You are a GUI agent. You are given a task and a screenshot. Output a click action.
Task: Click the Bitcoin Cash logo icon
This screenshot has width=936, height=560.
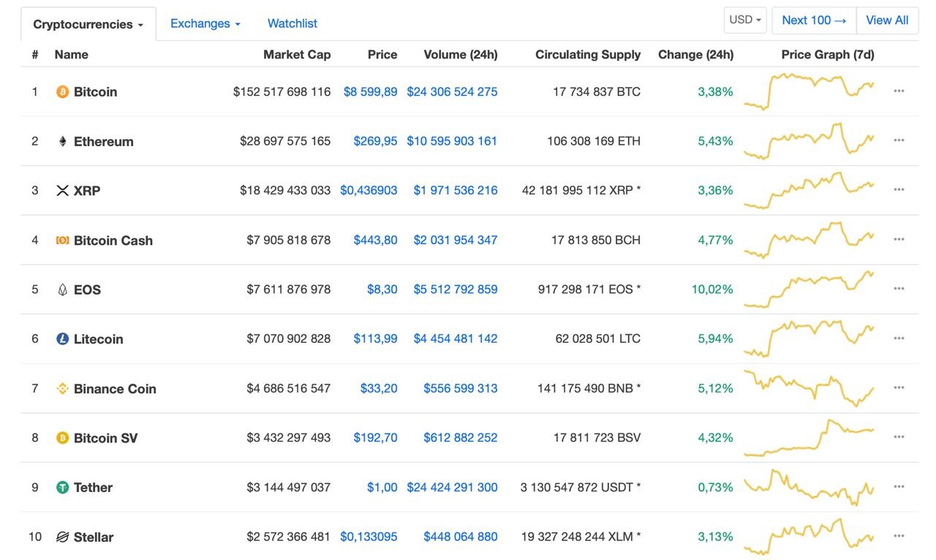[62, 241]
